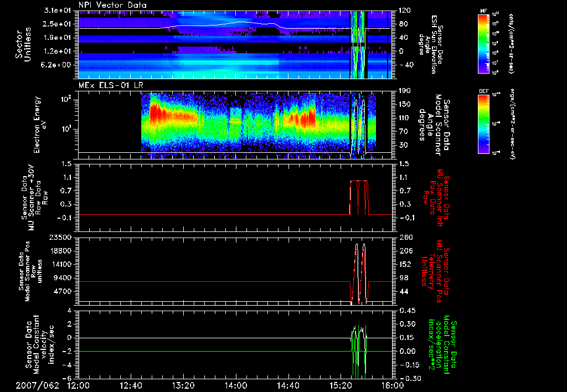Click the 12:00 time tick label

pos(79,385)
